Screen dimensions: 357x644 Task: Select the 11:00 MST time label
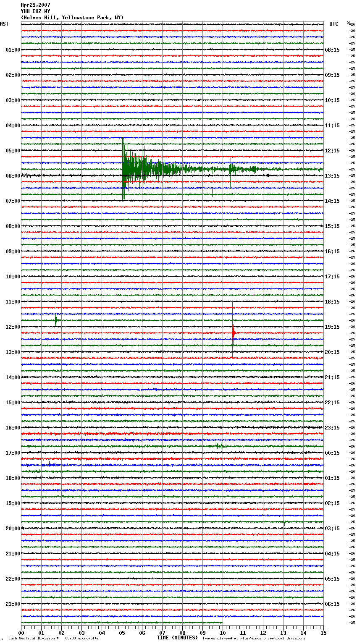13,302
